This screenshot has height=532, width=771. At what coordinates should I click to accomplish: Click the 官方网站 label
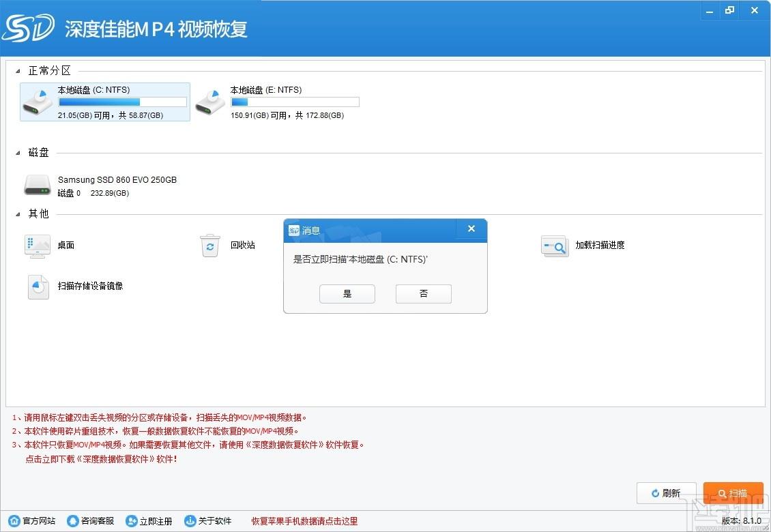(x=39, y=520)
